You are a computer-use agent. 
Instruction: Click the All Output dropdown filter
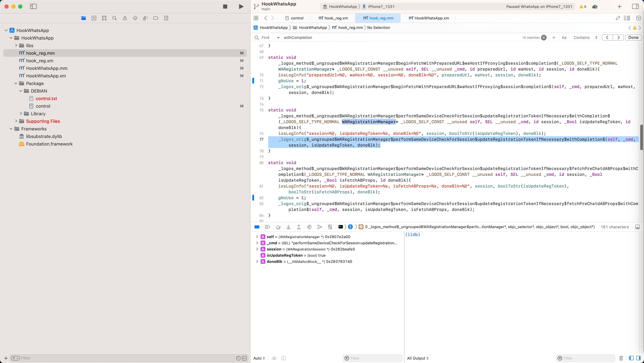[417, 358]
